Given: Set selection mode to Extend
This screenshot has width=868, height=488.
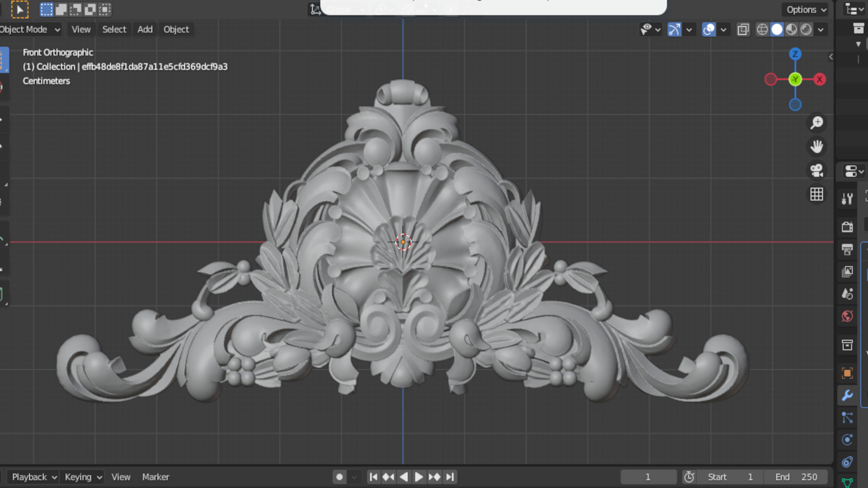Looking at the screenshot, I should (61, 9).
